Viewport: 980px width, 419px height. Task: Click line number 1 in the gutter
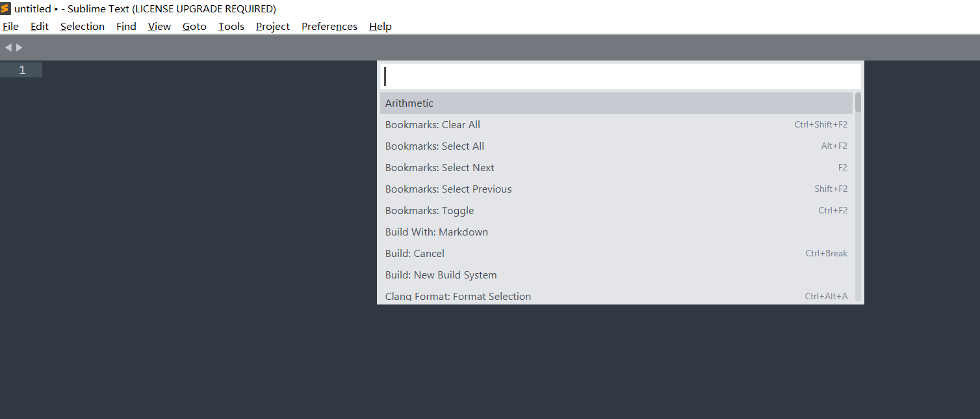click(21, 70)
